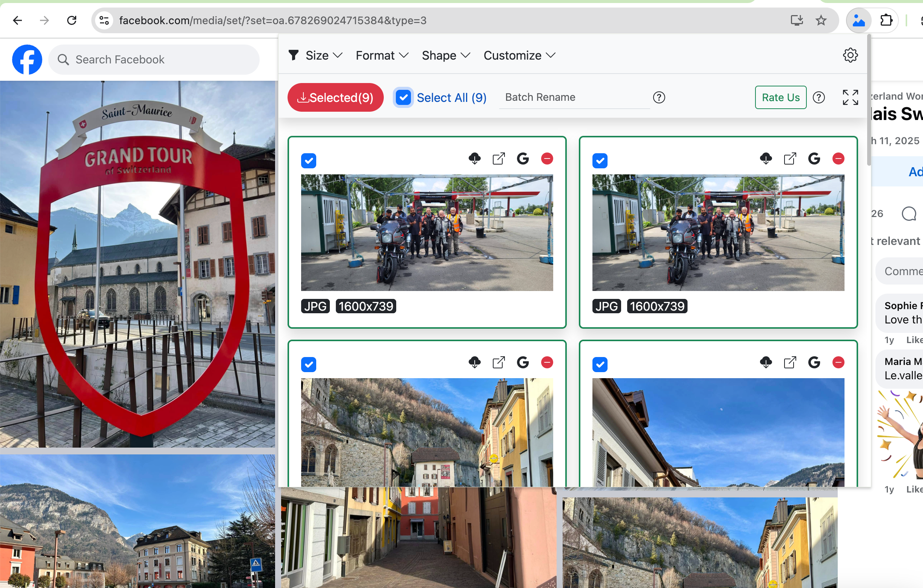
Task: Click the Facebook logo
Action: (x=27, y=59)
